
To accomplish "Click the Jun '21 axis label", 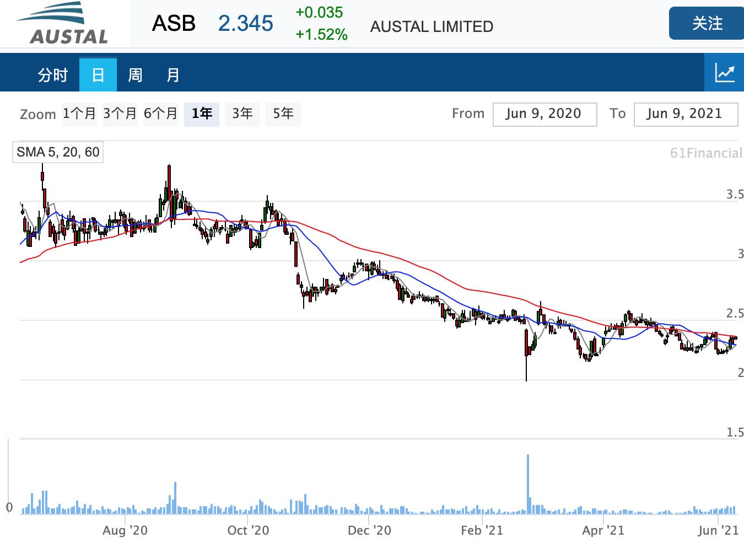I will click(x=718, y=530).
